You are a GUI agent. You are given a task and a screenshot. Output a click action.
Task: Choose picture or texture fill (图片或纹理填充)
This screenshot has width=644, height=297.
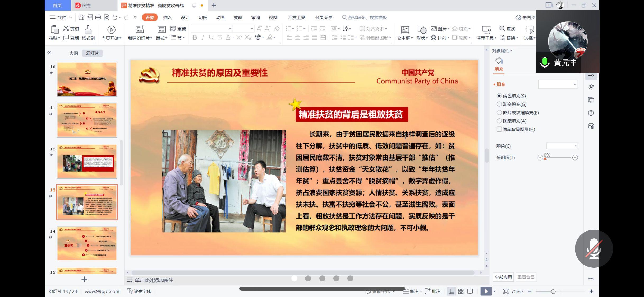[x=499, y=112]
